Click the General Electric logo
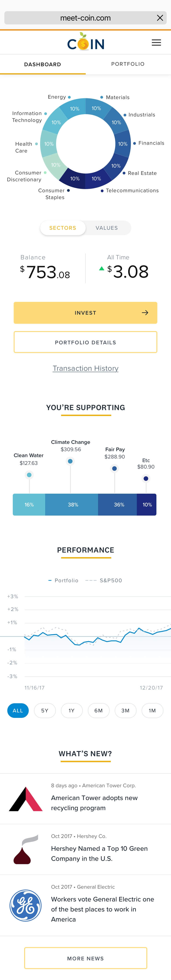The width and height of the screenshot is (171, 980). click(26, 905)
